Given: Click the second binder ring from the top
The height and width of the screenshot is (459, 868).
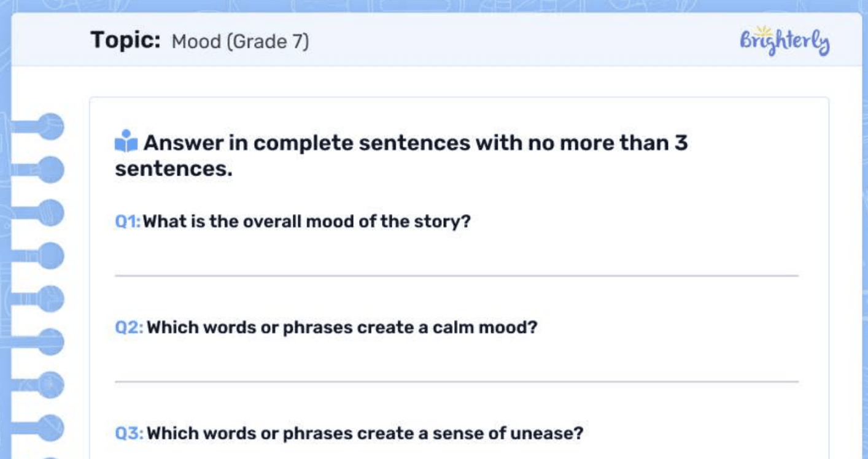Looking at the screenshot, I should pyautogui.click(x=49, y=170).
